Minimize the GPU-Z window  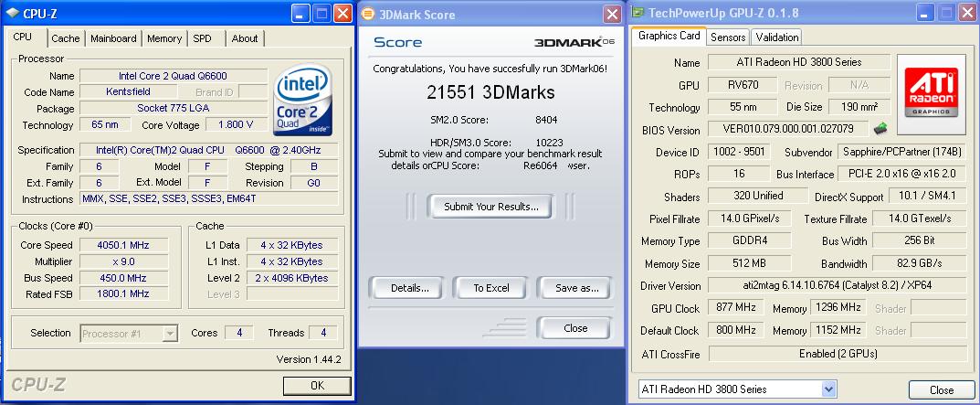[x=924, y=13]
